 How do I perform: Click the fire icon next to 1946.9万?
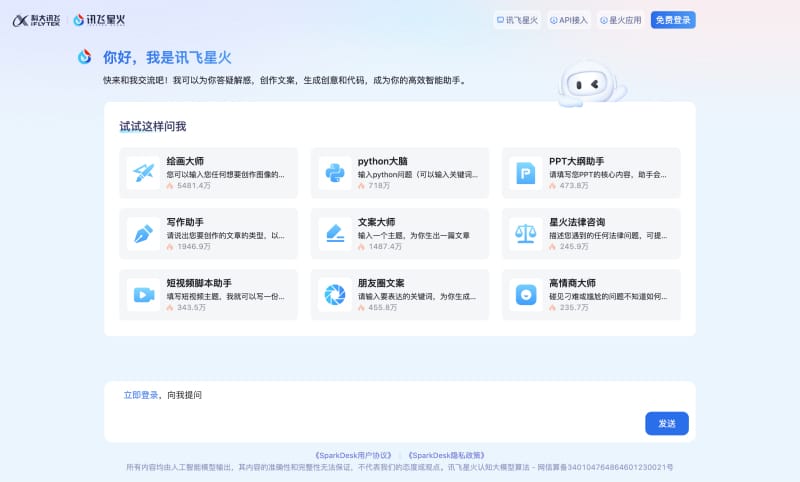click(x=170, y=246)
